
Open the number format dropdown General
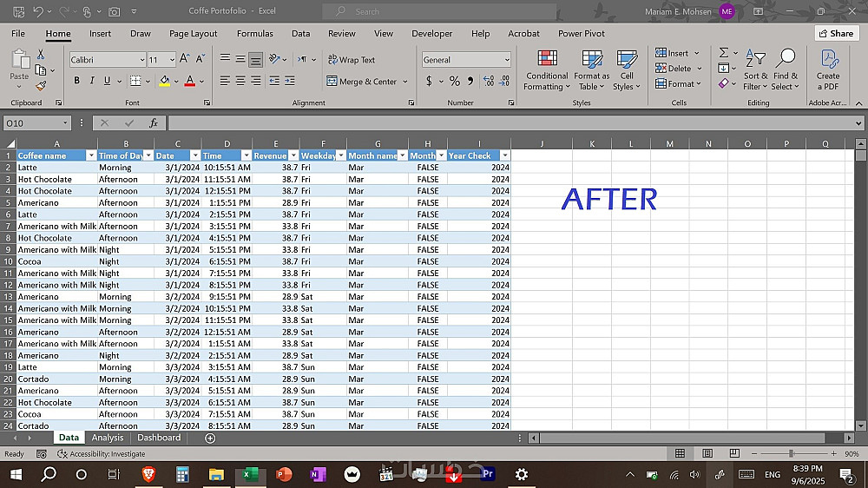507,60
